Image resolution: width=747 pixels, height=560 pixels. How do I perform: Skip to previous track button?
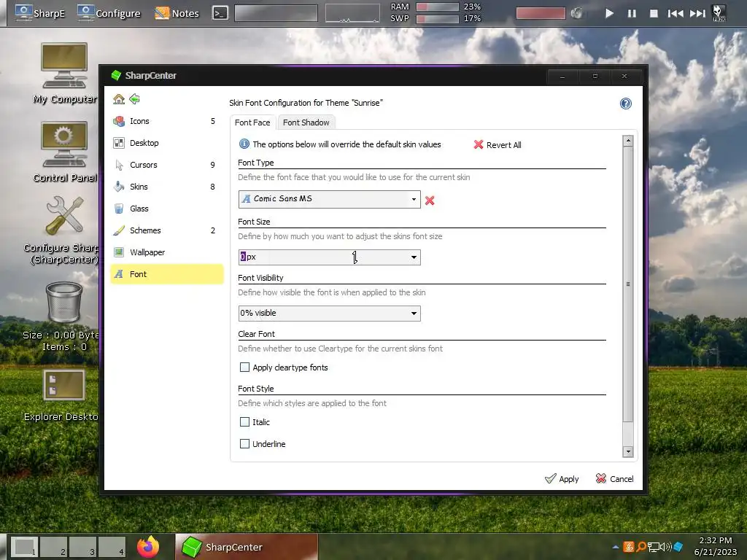(x=675, y=13)
